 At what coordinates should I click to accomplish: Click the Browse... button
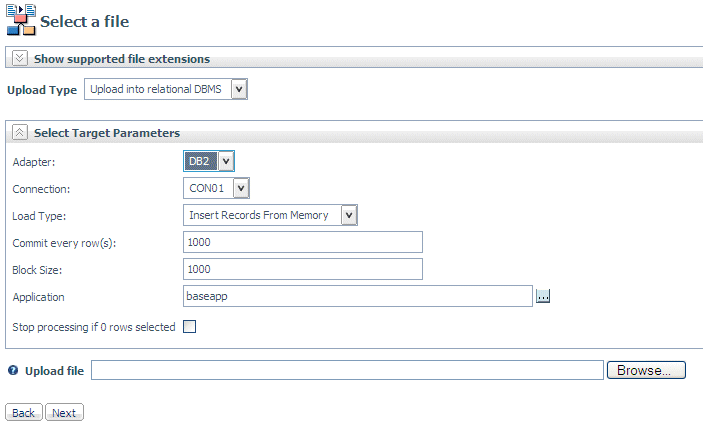tap(646, 370)
